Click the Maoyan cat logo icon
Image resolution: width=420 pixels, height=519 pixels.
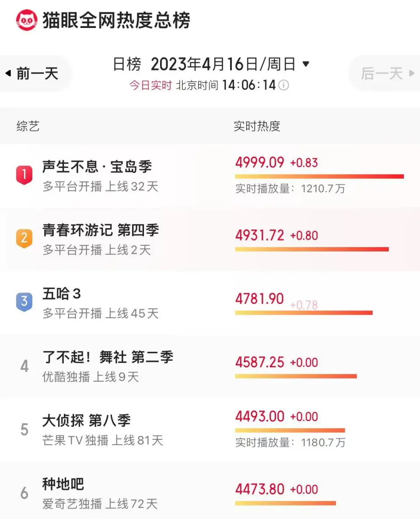[27, 20]
